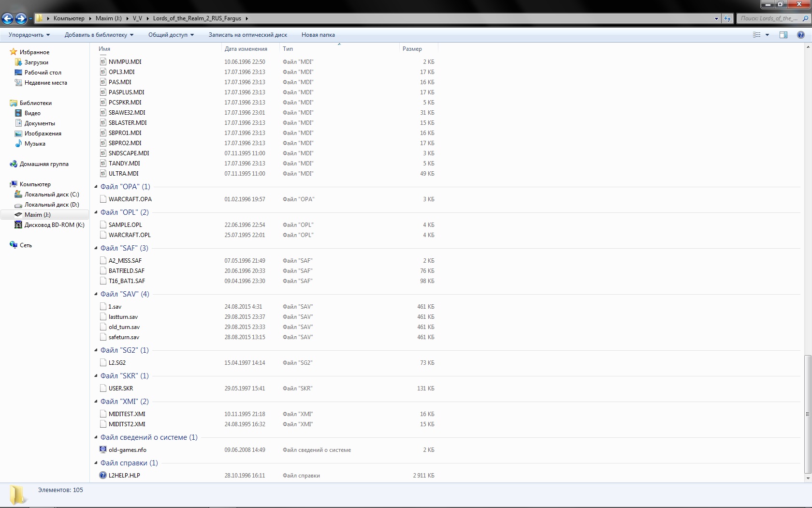
Task: Select the file SAMPLE.OPL
Action: (x=125, y=224)
